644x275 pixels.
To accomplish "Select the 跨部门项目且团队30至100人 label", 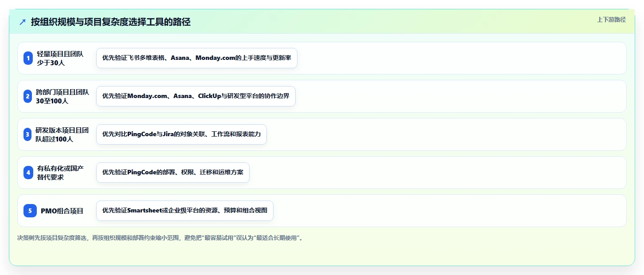I will point(62,96).
